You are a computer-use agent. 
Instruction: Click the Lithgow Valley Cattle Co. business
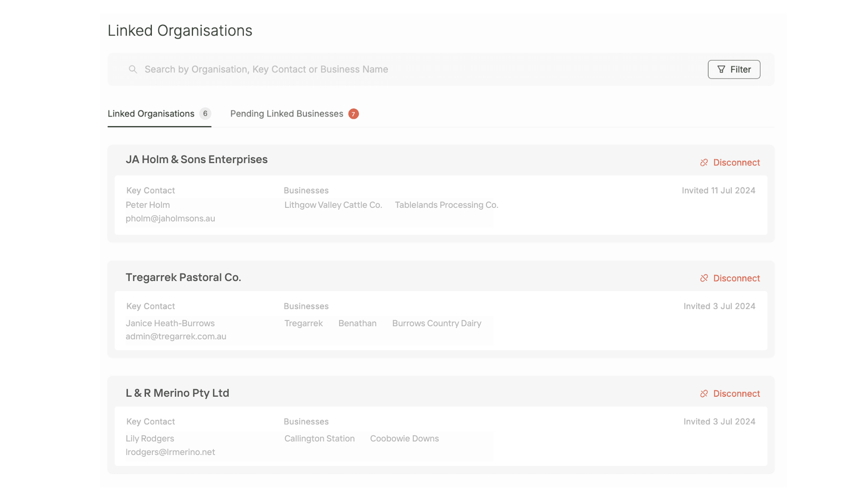(333, 205)
